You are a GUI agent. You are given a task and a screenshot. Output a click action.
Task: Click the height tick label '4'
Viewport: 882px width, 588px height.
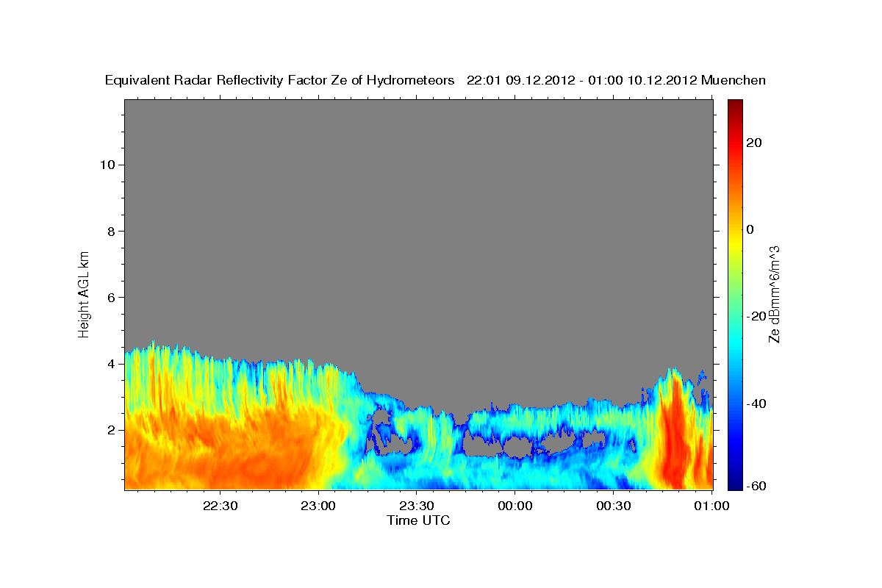click(110, 364)
